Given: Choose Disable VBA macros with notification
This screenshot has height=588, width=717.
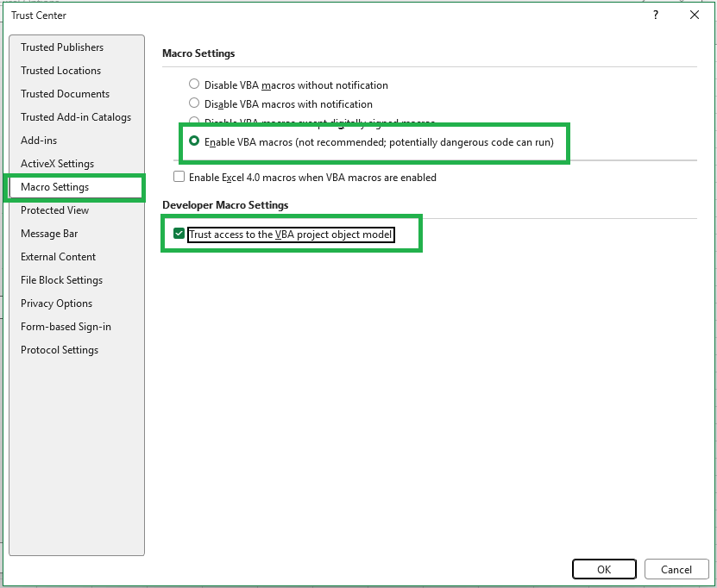Looking at the screenshot, I should point(194,103).
